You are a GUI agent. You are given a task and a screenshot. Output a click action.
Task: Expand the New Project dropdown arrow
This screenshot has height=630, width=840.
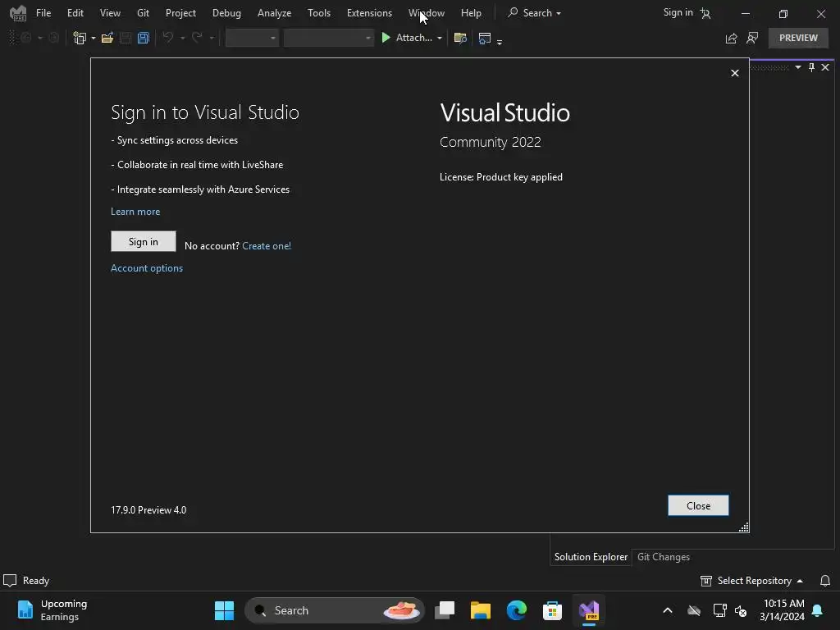[x=94, y=38]
